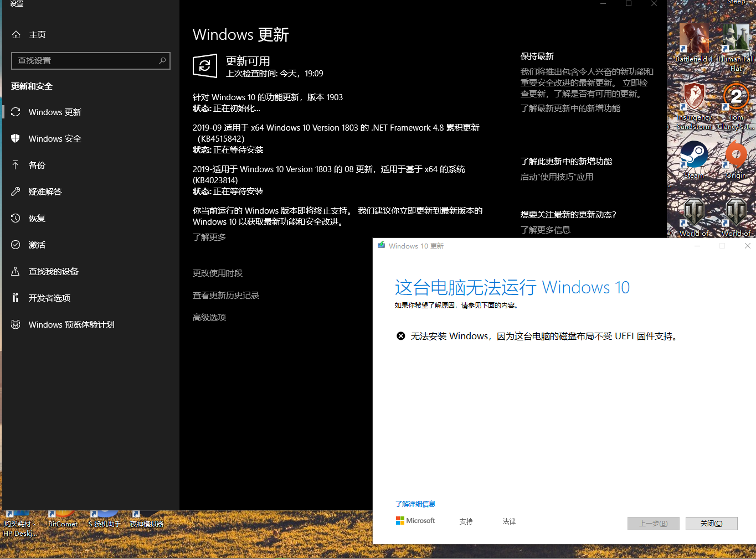Screen dimensions: 756x559
Task: Click the Microsoft logo in dialog footer
Action: click(415, 521)
